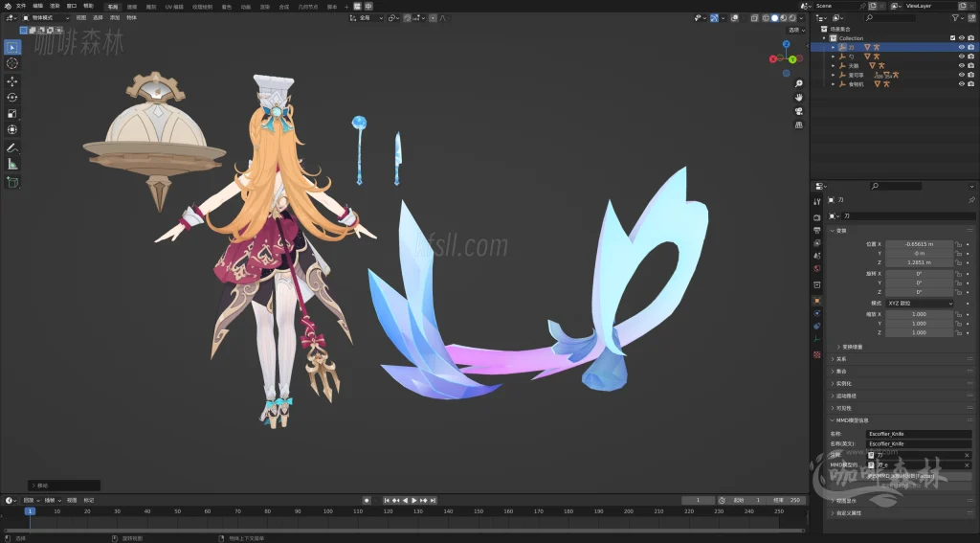Toggle X-ray viewport display

tap(755, 18)
